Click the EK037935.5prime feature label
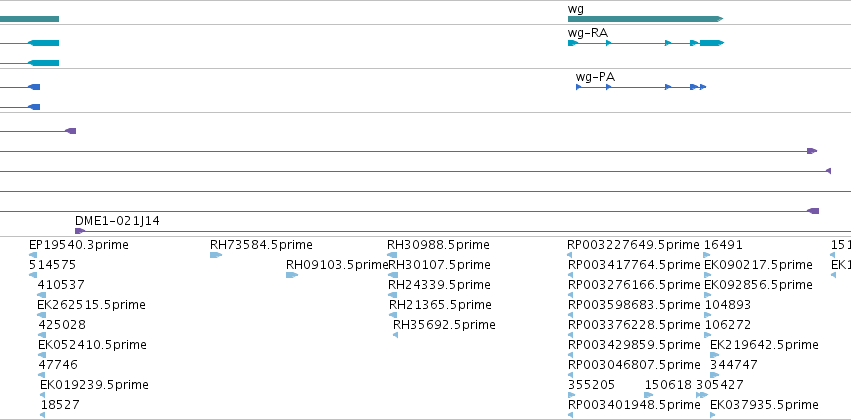The height and width of the screenshot is (420, 851). (x=764, y=404)
